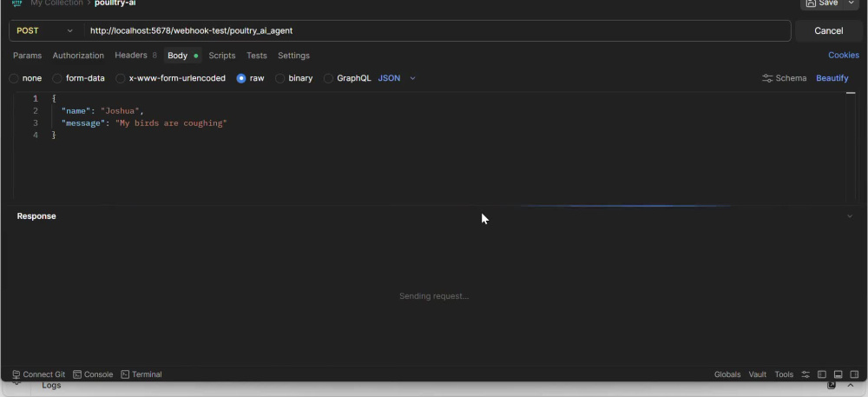868x397 pixels.
Task: Open Globals in the footer
Action: tap(727, 374)
